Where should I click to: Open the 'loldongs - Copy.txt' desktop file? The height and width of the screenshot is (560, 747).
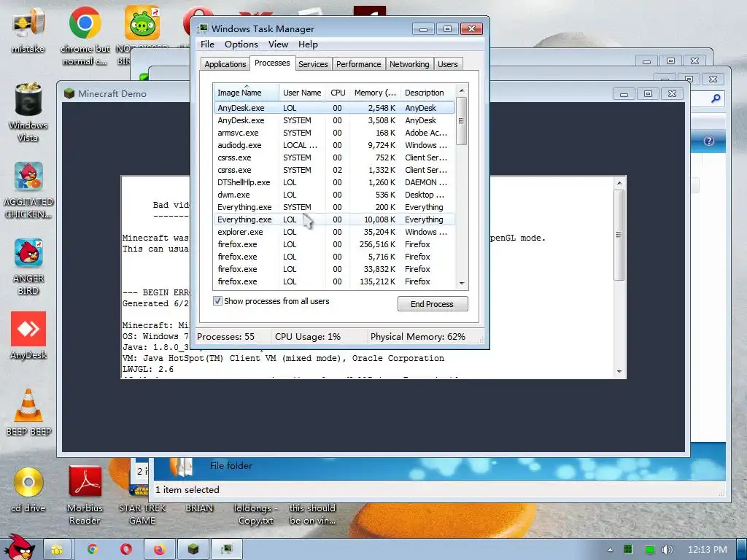click(x=256, y=514)
